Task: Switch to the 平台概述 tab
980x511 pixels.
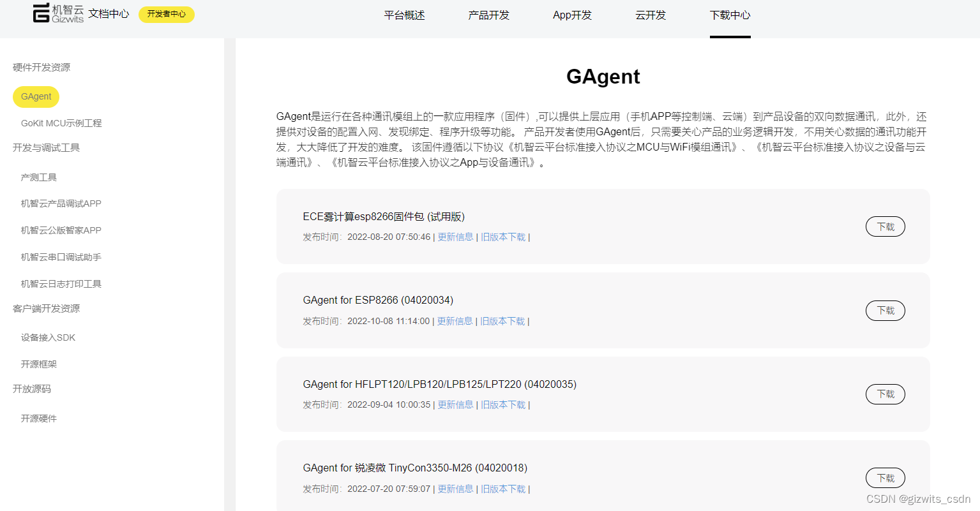Action: pyautogui.click(x=404, y=15)
